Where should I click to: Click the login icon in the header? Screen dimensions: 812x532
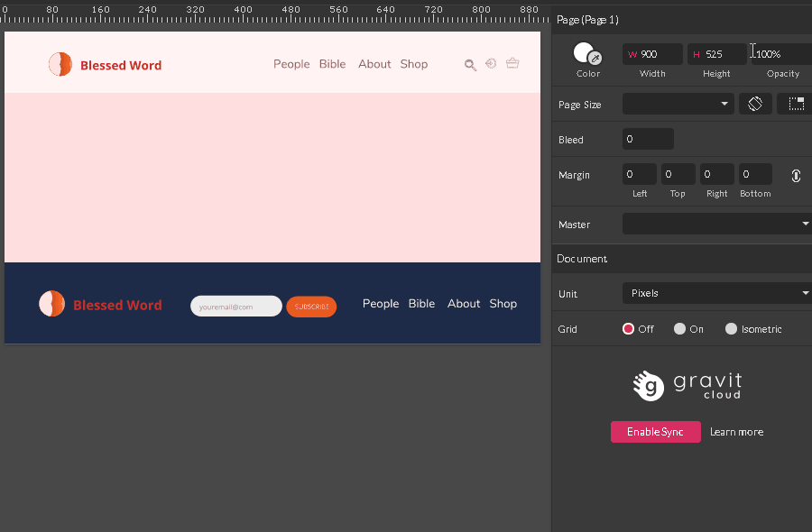coord(491,64)
